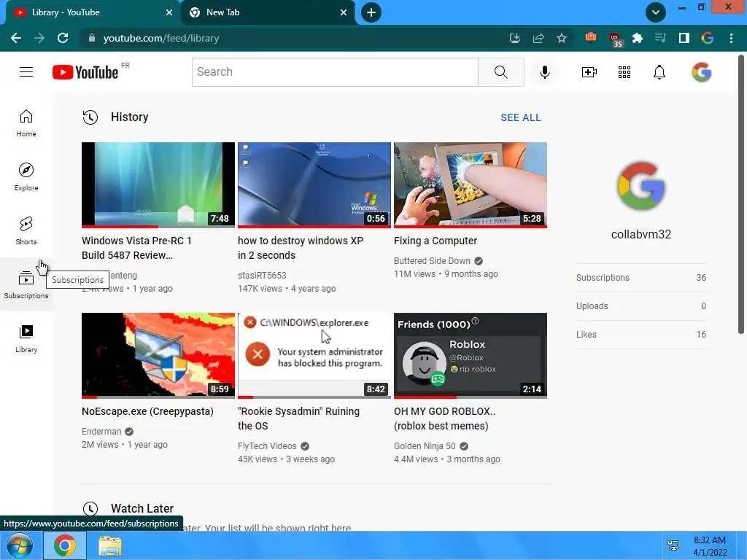Open the YouTube hamburger guide menu
The height and width of the screenshot is (560, 747).
click(26, 72)
